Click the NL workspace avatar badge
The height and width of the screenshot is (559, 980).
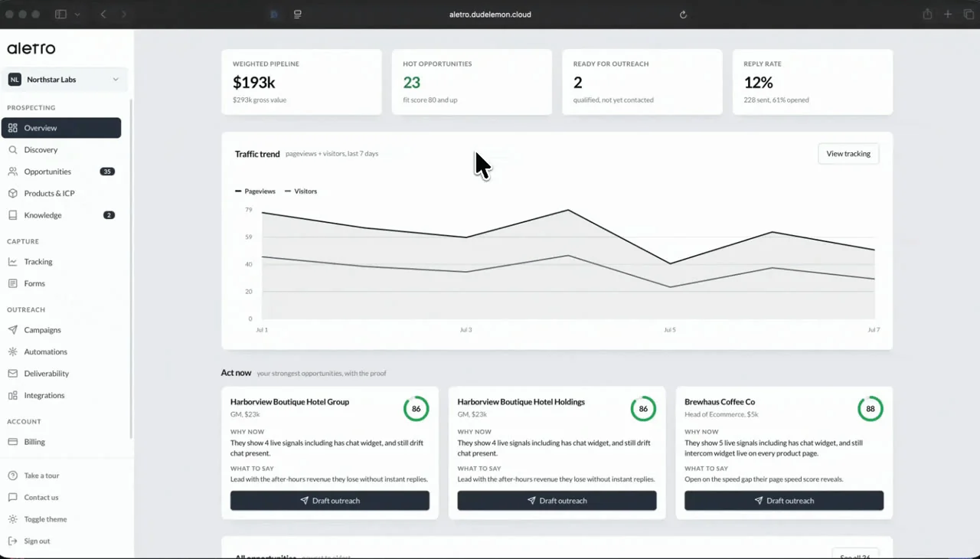click(15, 80)
